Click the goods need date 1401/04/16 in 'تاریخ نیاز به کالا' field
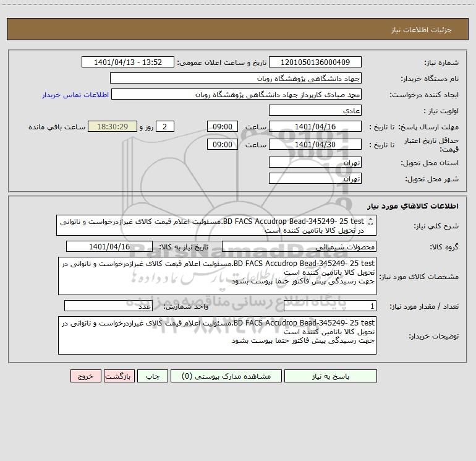This screenshot has width=476, height=461. click(x=109, y=246)
